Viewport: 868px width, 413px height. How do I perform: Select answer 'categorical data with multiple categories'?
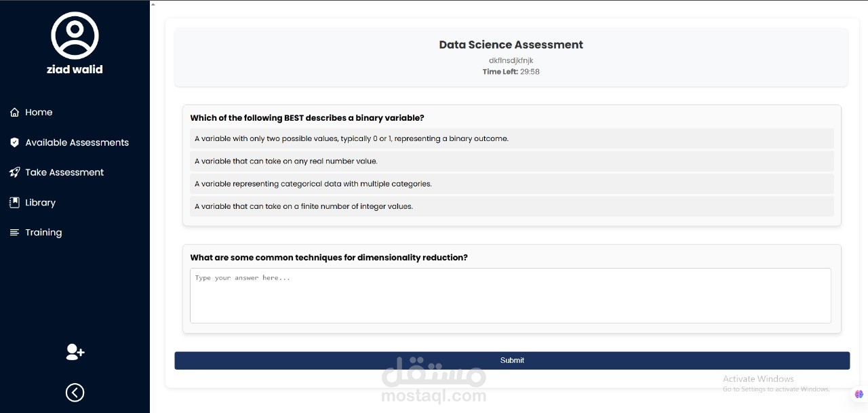click(x=512, y=184)
